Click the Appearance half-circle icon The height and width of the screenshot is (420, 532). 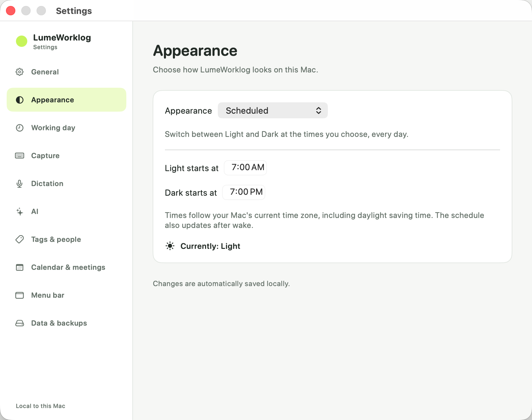click(20, 100)
